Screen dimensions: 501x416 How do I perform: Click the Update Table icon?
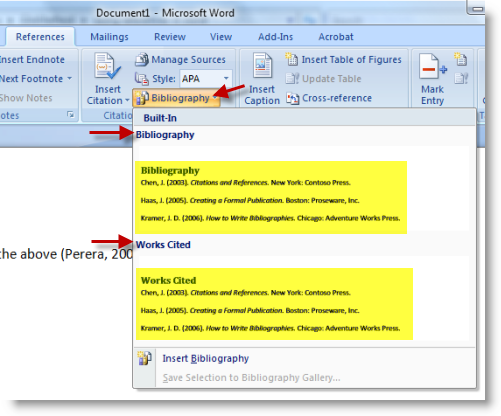292,79
